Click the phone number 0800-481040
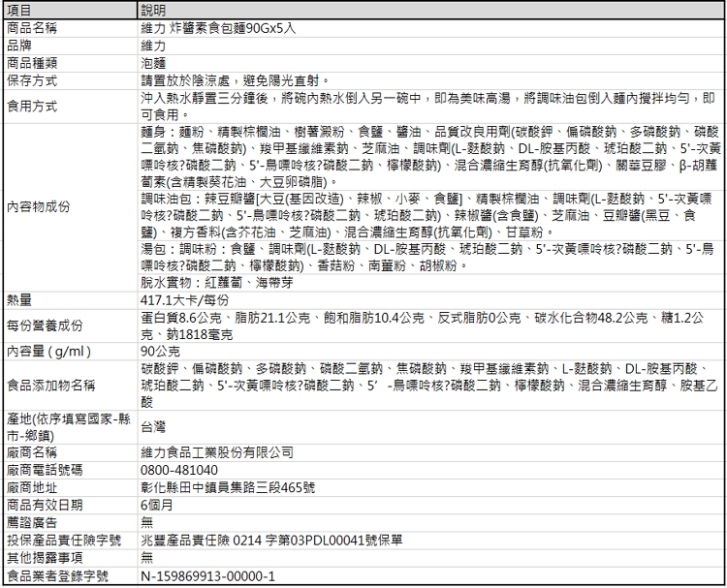 click(179, 470)
